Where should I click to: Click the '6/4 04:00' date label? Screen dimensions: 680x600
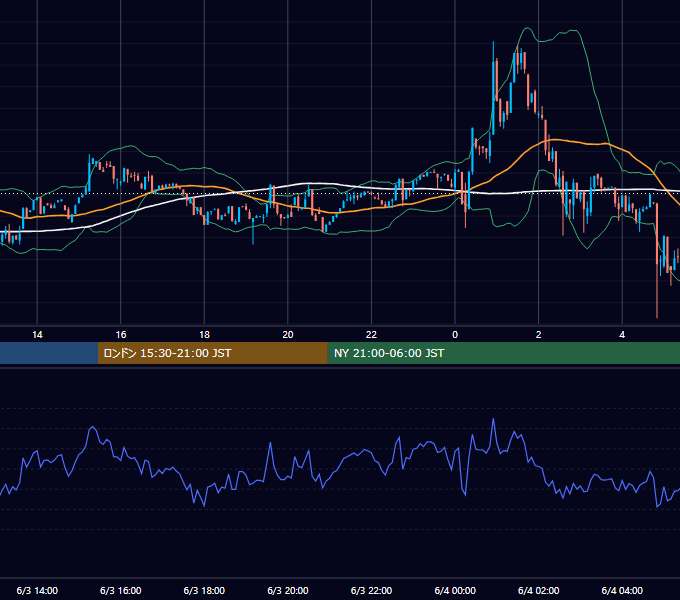point(622,590)
